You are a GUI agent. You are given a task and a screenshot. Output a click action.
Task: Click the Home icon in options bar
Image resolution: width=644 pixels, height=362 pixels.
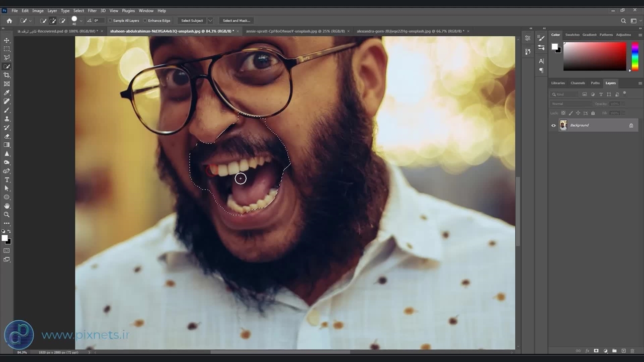(x=9, y=21)
